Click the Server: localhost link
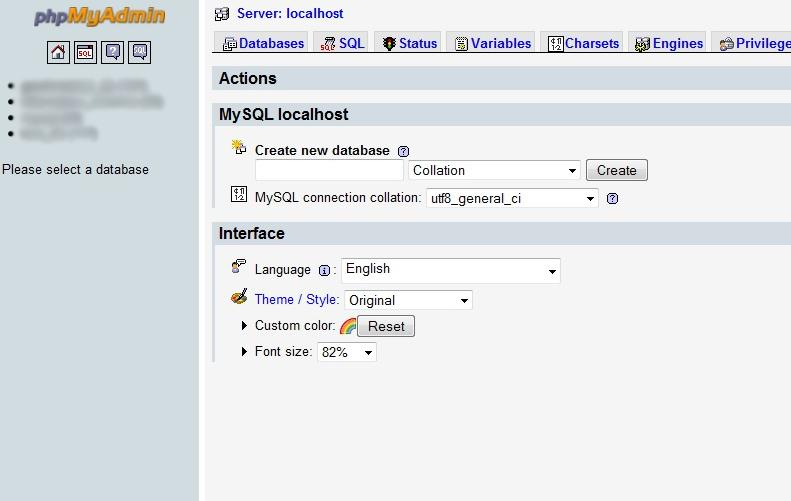 tap(290, 14)
